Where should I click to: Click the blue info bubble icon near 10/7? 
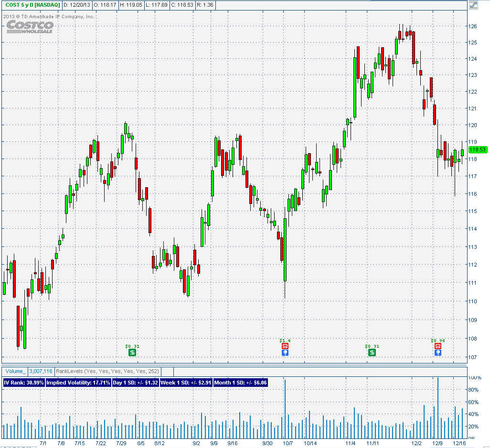285,352
